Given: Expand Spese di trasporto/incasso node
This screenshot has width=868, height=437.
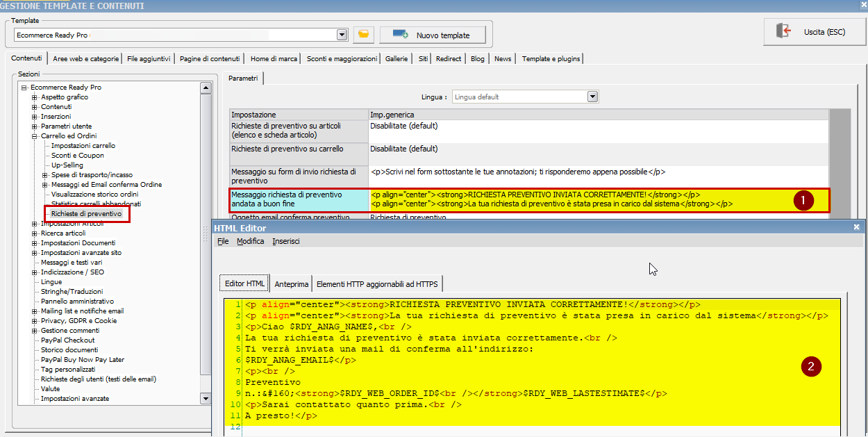Looking at the screenshot, I should [x=45, y=175].
